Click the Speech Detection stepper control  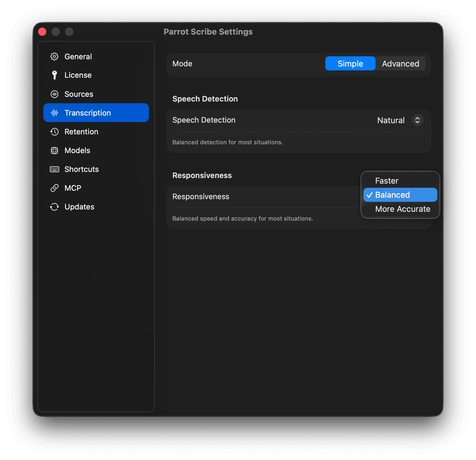click(418, 120)
